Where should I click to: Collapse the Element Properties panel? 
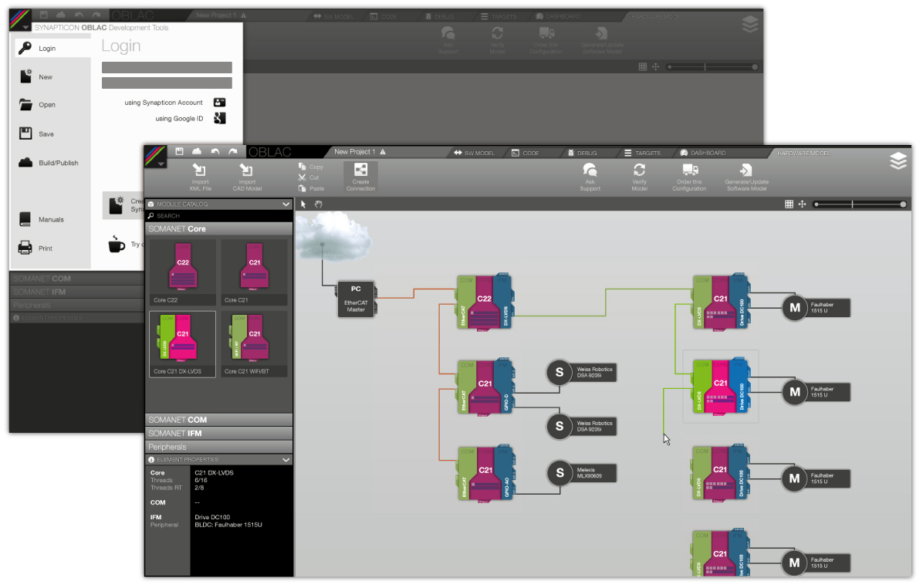click(286, 460)
